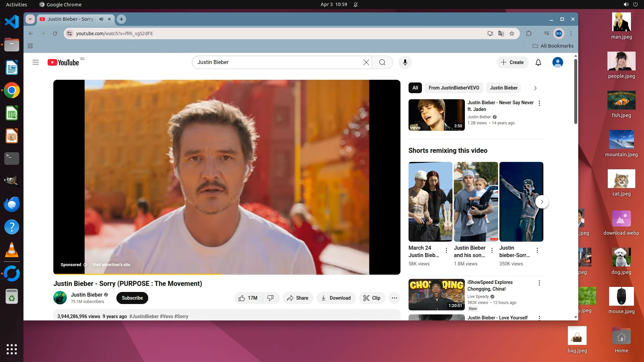This screenshot has height=362, width=644.
Task: Open the iShowSpeed Chongqing video thumbnail
Action: click(x=436, y=295)
